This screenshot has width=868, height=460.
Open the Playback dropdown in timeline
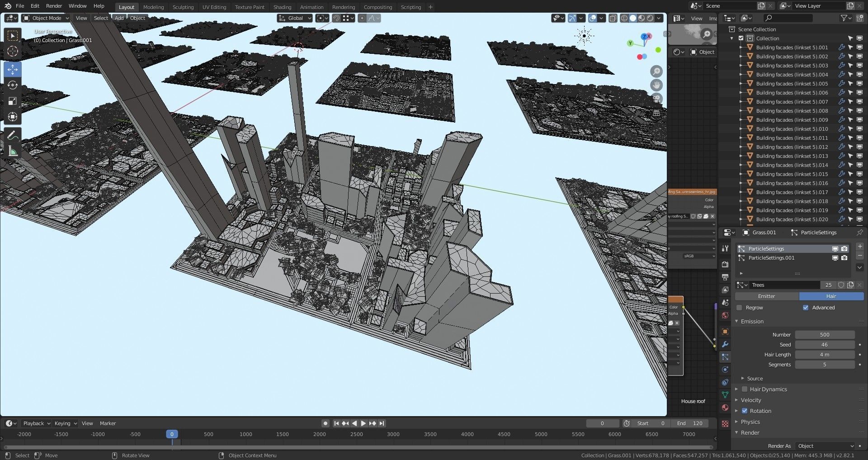point(37,423)
